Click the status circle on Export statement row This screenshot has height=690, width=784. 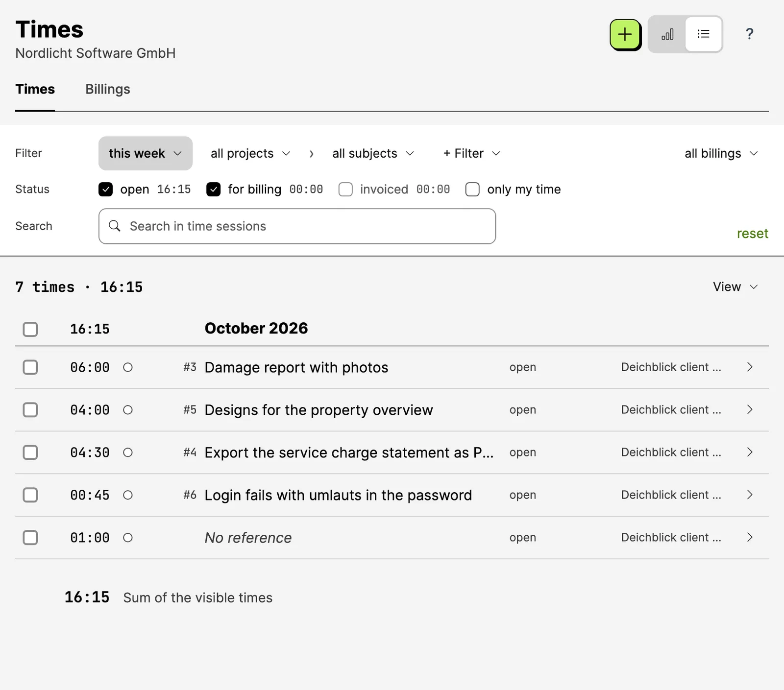(x=128, y=452)
